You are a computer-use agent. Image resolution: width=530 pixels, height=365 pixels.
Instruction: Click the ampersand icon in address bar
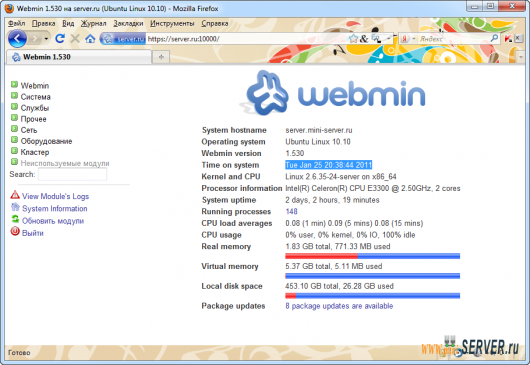point(364,39)
